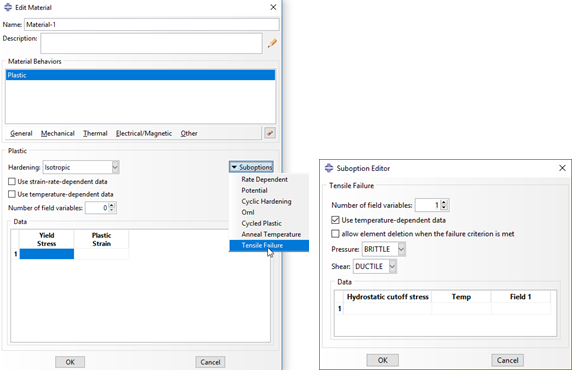Select Cycled Plastic suboption
The width and height of the screenshot is (572, 370).
(x=269, y=223)
